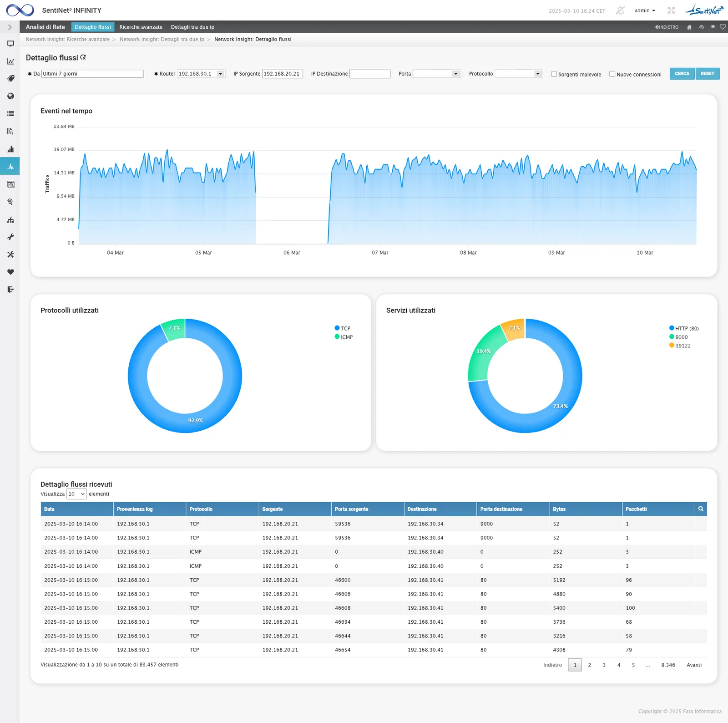Toggle the ICMP legend entry
The width and height of the screenshot is (728, 723).
[x=344, y=337]
